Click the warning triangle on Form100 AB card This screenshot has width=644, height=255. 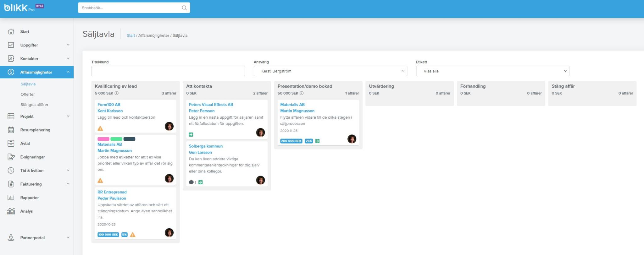[x=100, y=128]
